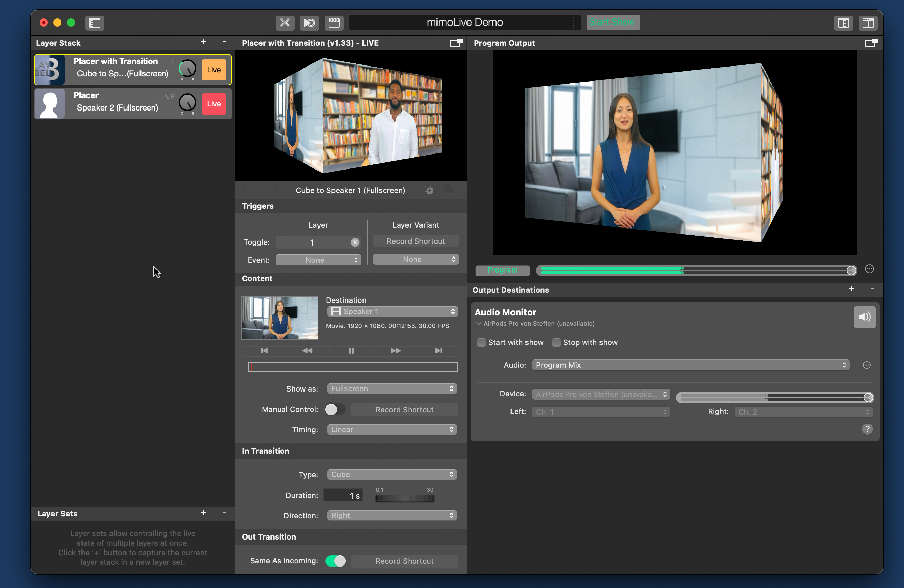The image size is (904, 588).
Task: Rewind the Speaker 1 movie
Action: point(308,350)
